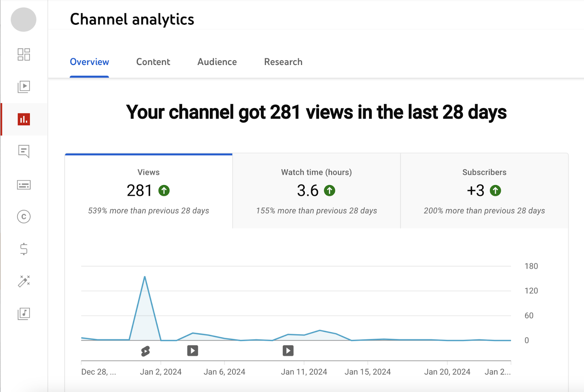584x392 pixels.
Task: Select the Subscribers metric card
Action: (484, 191)
